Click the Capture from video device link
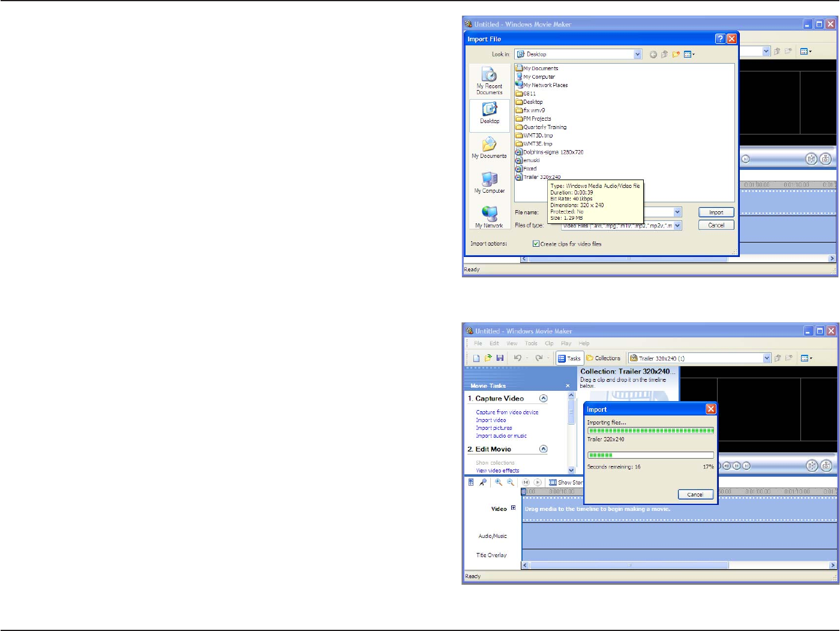The image size is (840, 631). [x=507, y=412]
